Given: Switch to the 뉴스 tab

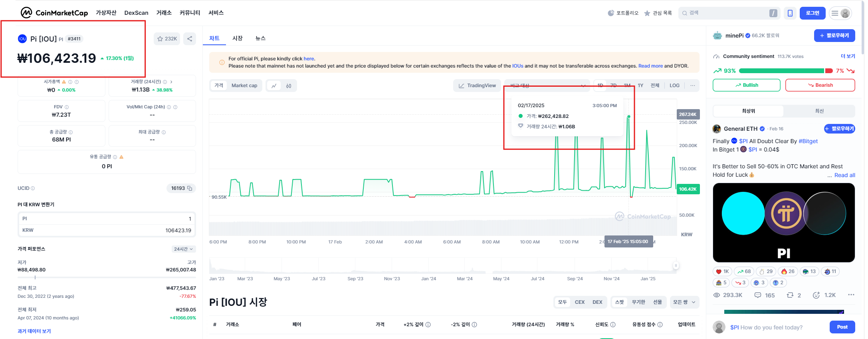Looking at the screenshot, I should point(260,38).
